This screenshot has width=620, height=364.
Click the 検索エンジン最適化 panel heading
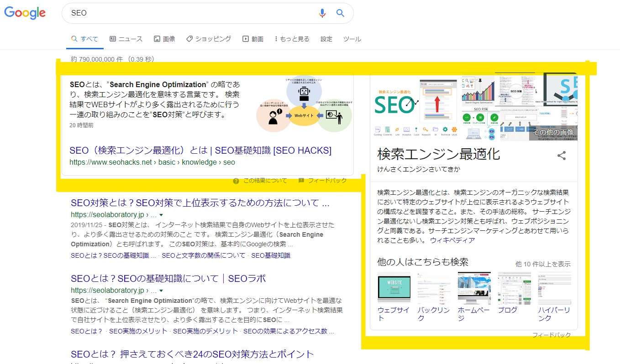coord(439,154)
